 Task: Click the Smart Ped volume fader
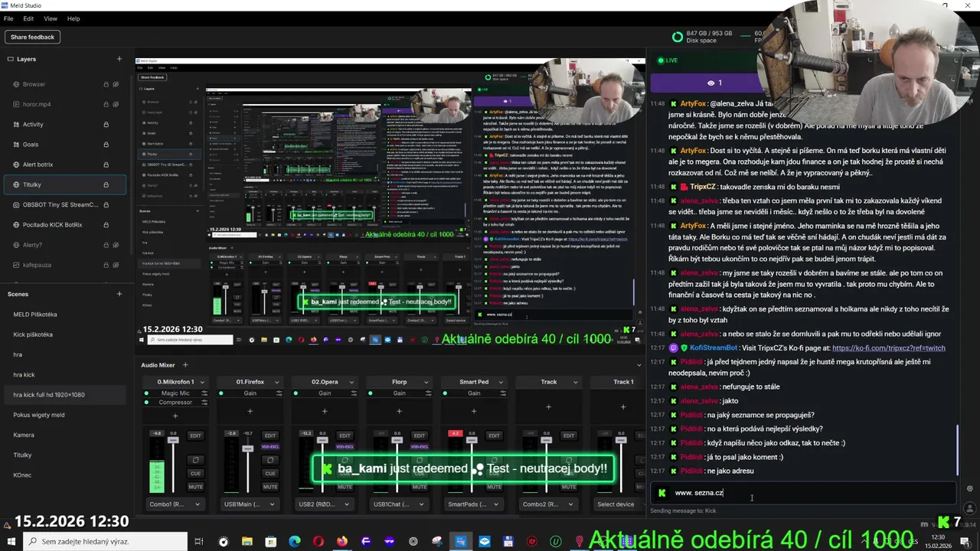472,442
